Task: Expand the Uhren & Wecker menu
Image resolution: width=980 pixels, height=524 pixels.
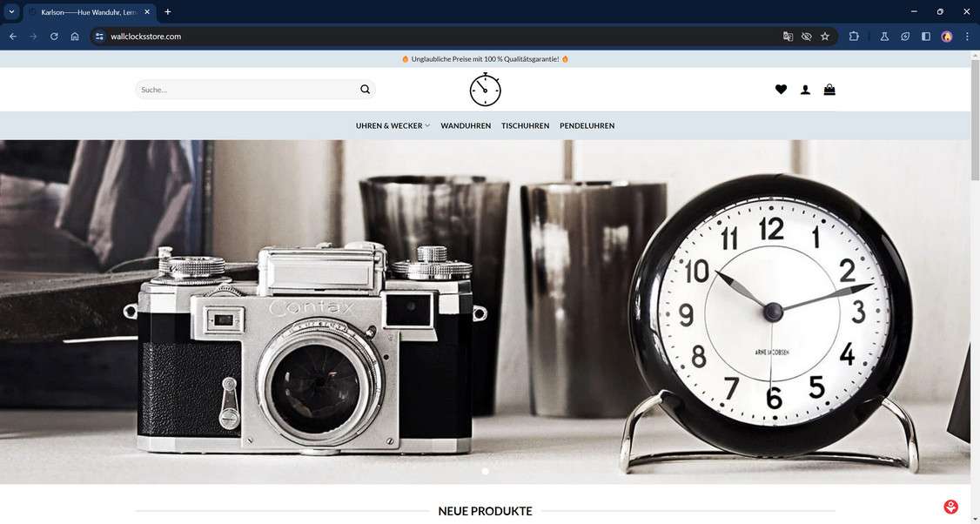Action: click(x=393, y=125)
